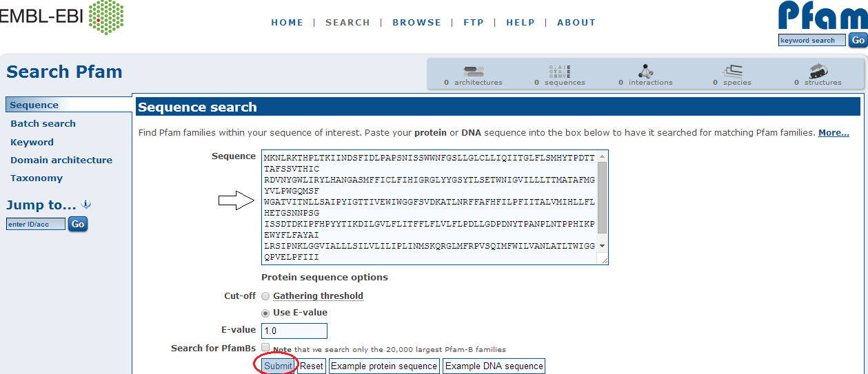Load the Example DNA sequence
This screenshot has width=868, height=374.
(x=494, y=366)
